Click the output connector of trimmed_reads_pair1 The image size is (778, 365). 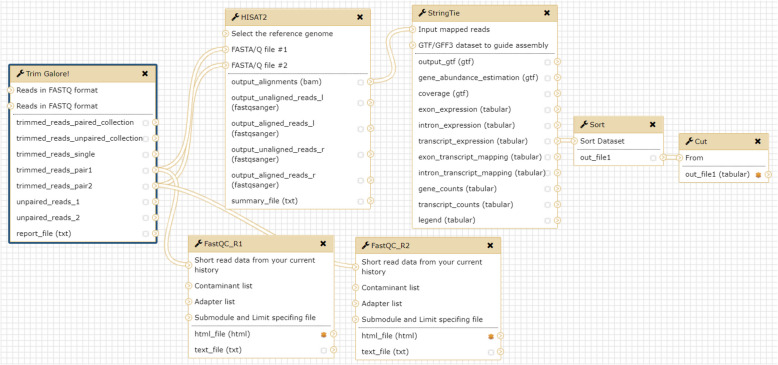(156, 170)
